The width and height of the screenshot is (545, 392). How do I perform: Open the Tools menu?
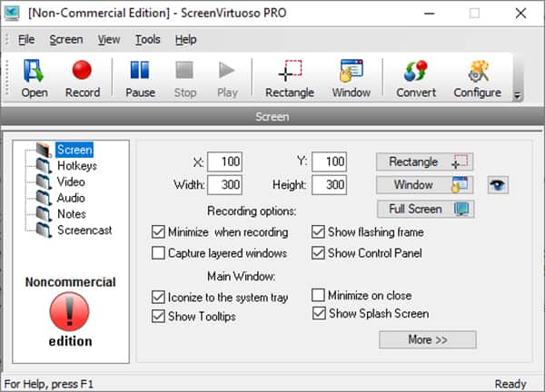click(148, 40)
